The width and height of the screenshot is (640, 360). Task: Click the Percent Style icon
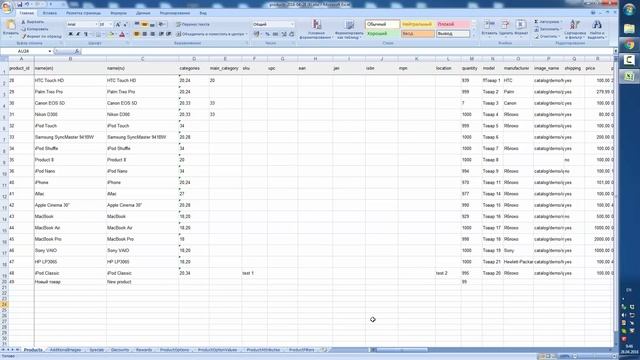[267, 34]
